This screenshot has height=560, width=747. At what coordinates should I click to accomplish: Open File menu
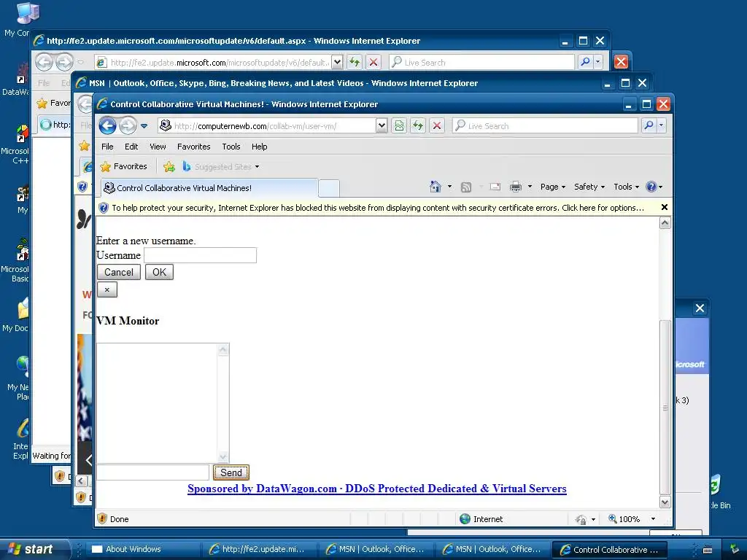pos(107,147)
